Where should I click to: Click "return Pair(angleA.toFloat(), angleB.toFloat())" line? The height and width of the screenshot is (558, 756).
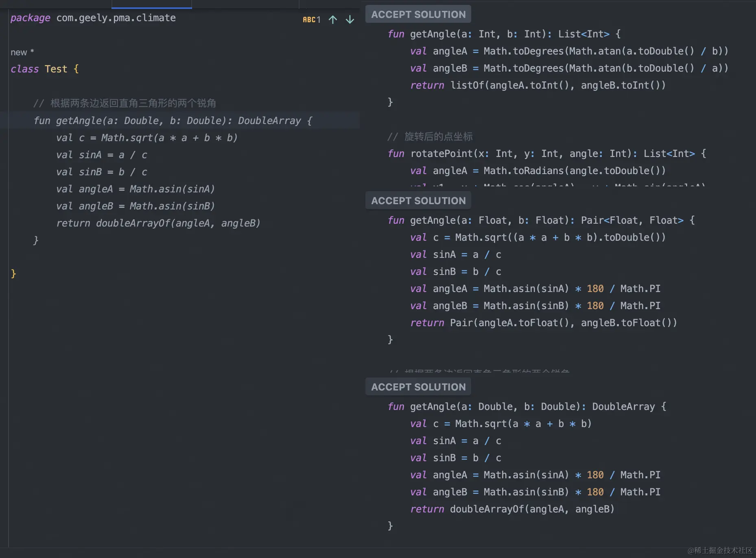click(544, 323)
